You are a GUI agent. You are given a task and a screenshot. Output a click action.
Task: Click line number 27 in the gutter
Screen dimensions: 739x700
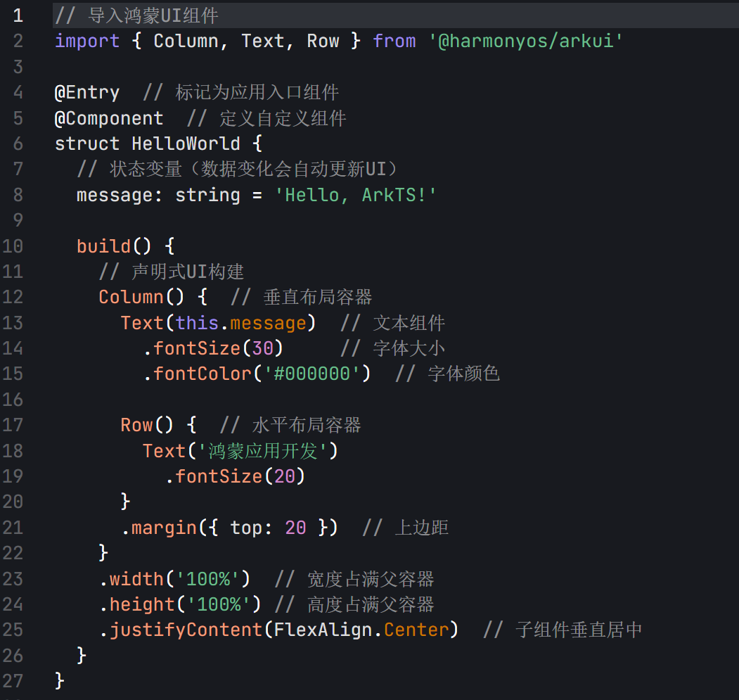pyautogui.click(x=14, y=681)
